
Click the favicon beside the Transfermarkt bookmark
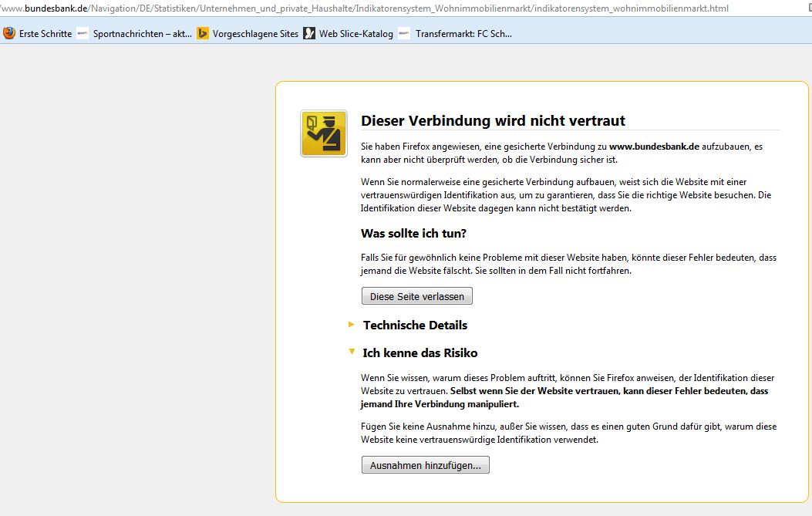404,33
